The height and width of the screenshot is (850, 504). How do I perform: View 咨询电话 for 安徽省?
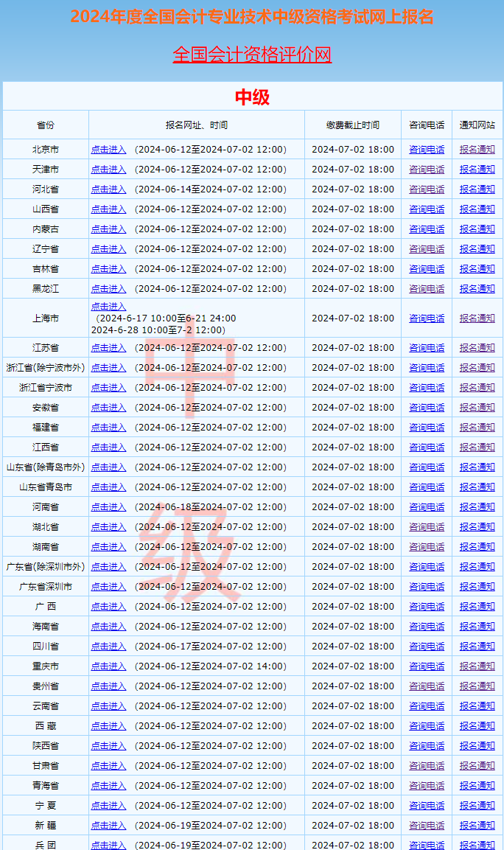(427, 408)
